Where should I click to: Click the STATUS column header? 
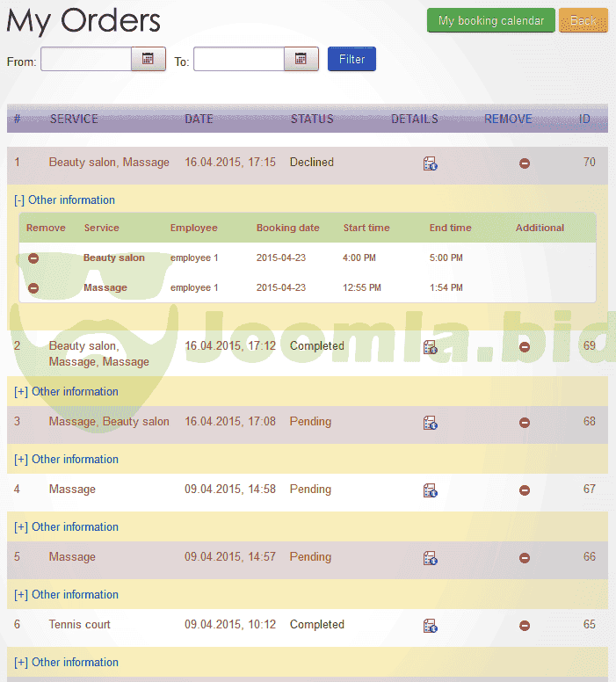312,120
